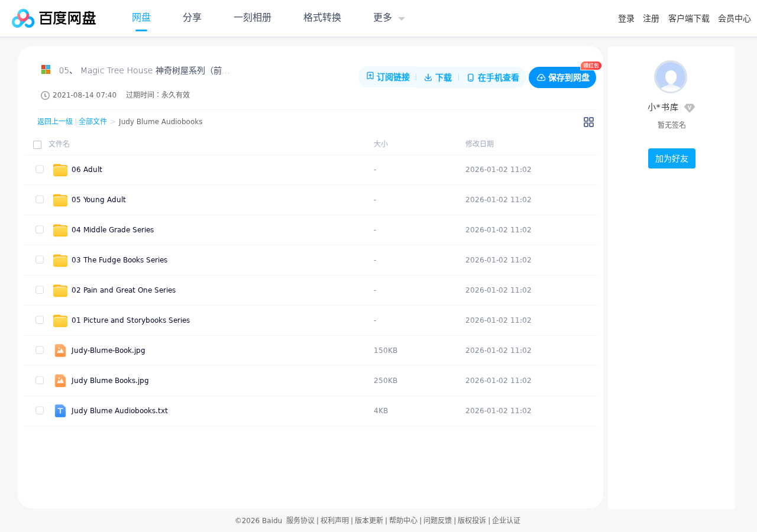Check the 06 Adult row checkbox
757x532 pixels.
click(40, 169)
